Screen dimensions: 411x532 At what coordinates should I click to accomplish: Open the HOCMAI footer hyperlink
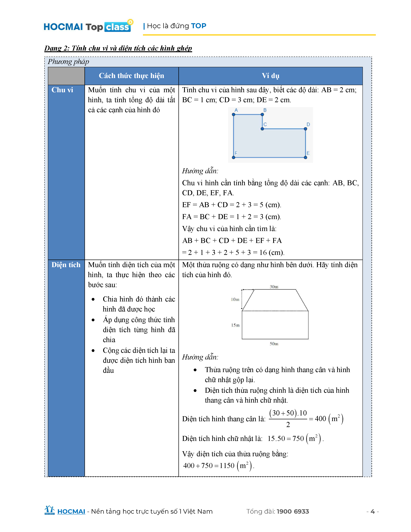[71, 511]
